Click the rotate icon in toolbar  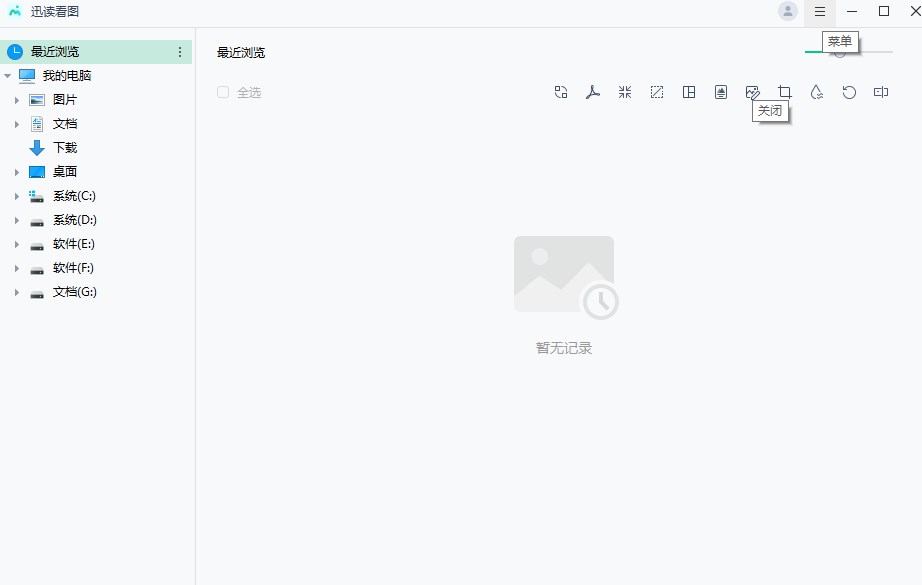[x=849, y=92]
